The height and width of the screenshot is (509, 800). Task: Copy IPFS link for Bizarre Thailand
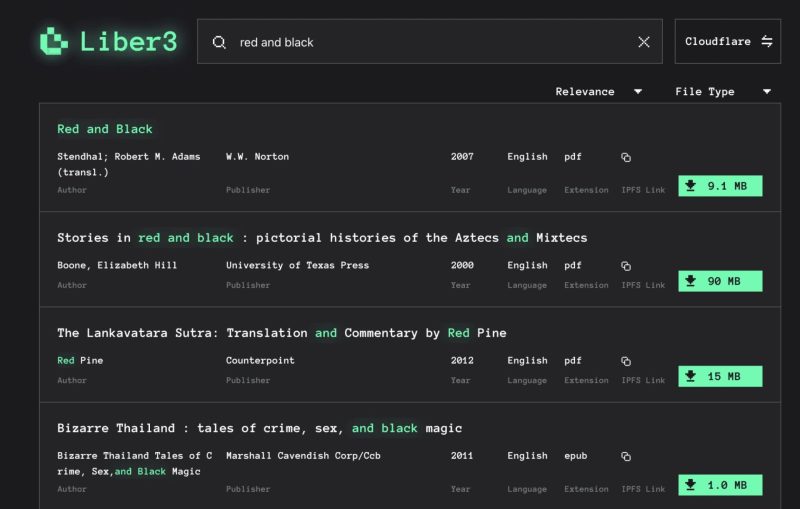[x=626, y=456]
